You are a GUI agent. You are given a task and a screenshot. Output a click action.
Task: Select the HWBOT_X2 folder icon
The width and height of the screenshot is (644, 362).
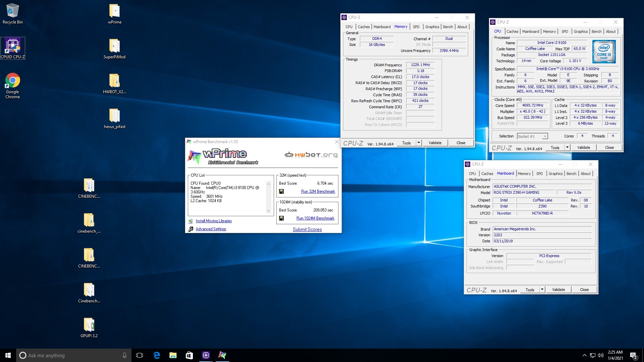pos(115,83)
